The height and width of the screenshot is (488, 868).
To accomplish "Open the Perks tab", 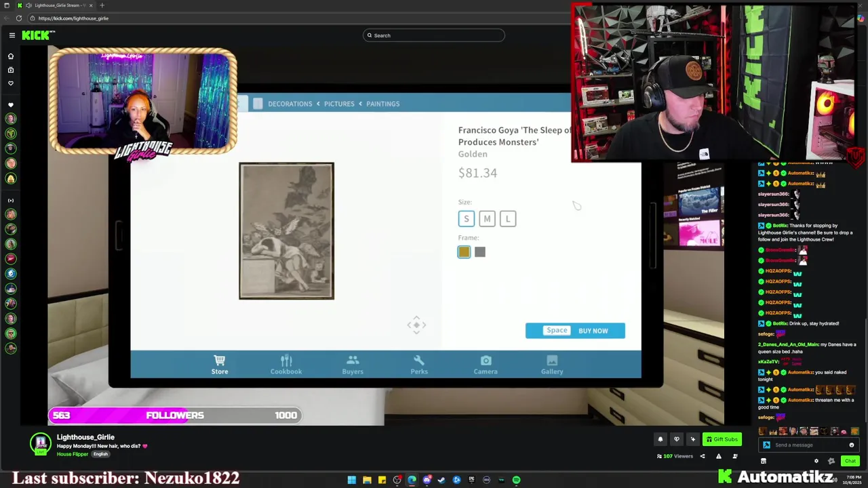I will [x=419, y=365].
